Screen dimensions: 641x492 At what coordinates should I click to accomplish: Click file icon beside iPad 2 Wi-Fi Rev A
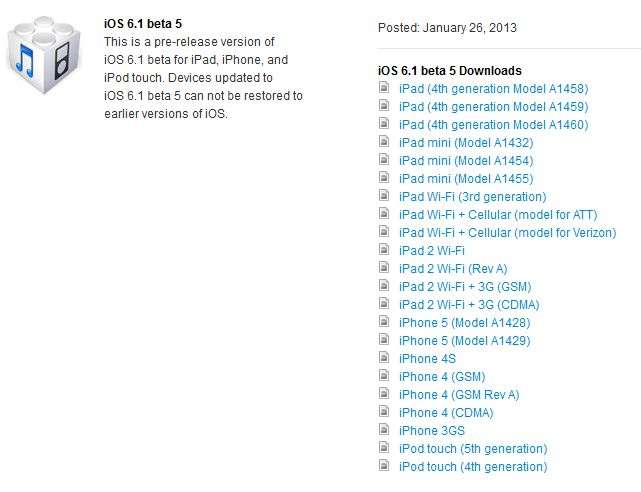pyautogui.click(x=384, y=267)
